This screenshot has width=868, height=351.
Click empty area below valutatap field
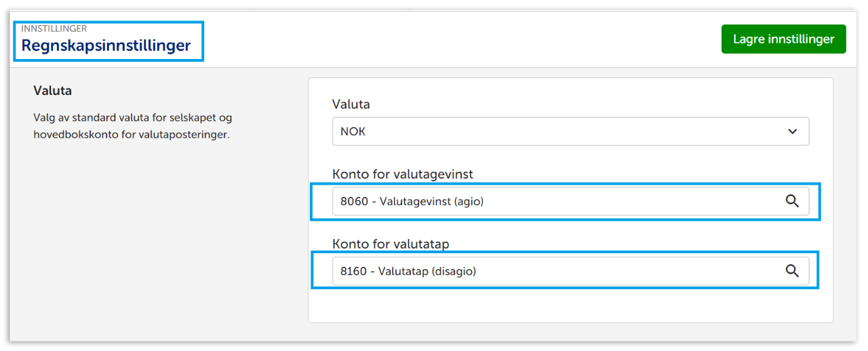pos(570,304)
